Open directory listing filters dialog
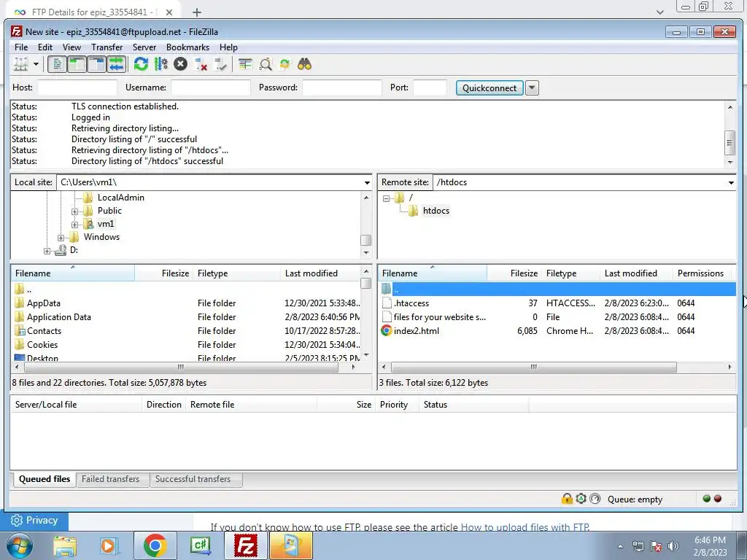This screenshot has width=747, height=560. click(x=245, y=64)
